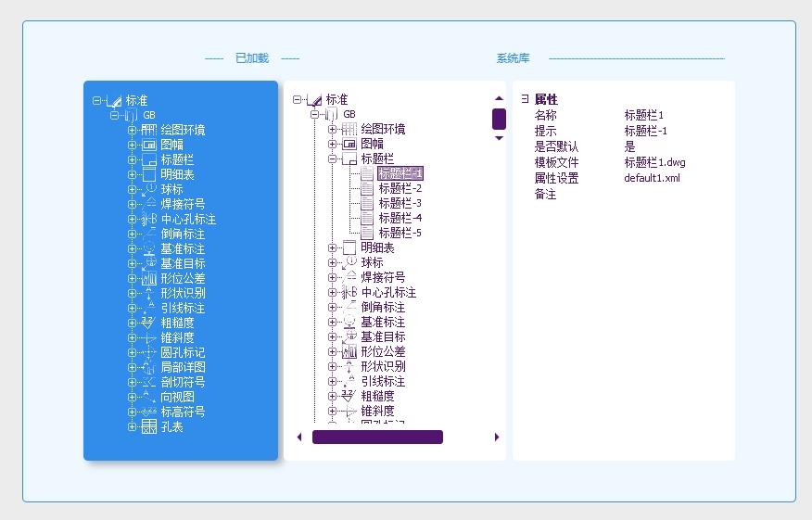Click the 明细表 icon in the white tree
812x520 pixels.
[x=349, y=247]
